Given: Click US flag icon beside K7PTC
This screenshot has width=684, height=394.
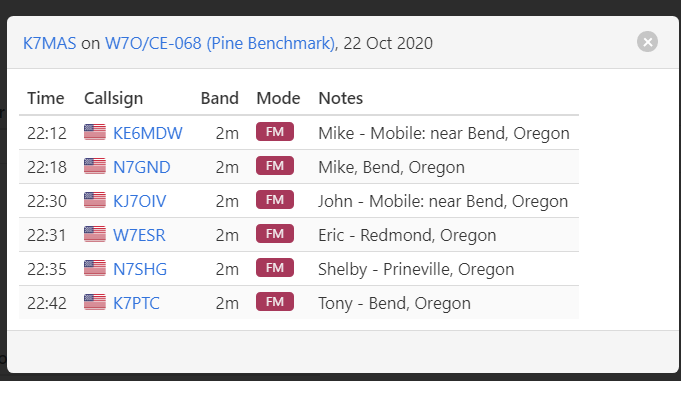Looking at the screenshot, I should (x=95, y=302).
